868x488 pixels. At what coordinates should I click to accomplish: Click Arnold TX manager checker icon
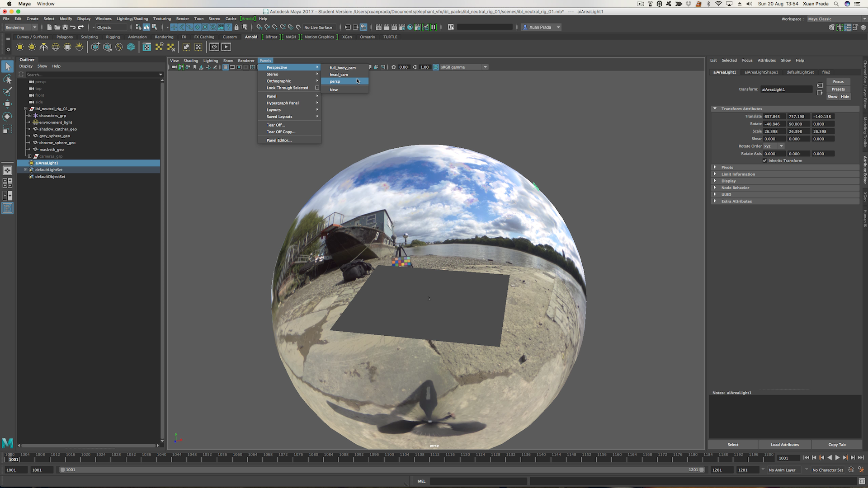pyautogui.click(x=147, y=47)
